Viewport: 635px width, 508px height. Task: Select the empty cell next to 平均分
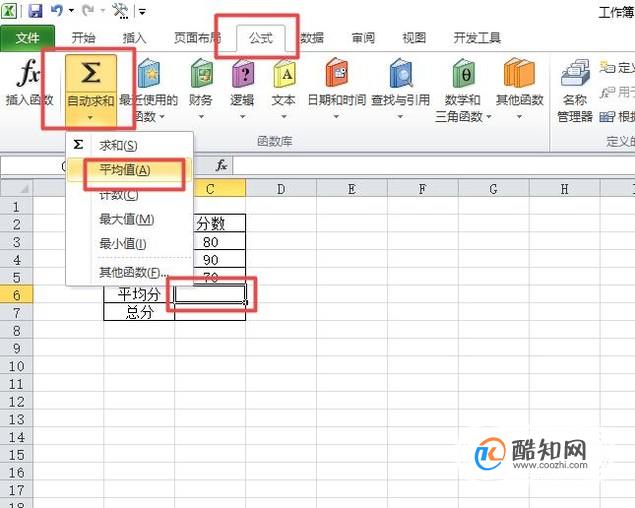tap(210, 295)
